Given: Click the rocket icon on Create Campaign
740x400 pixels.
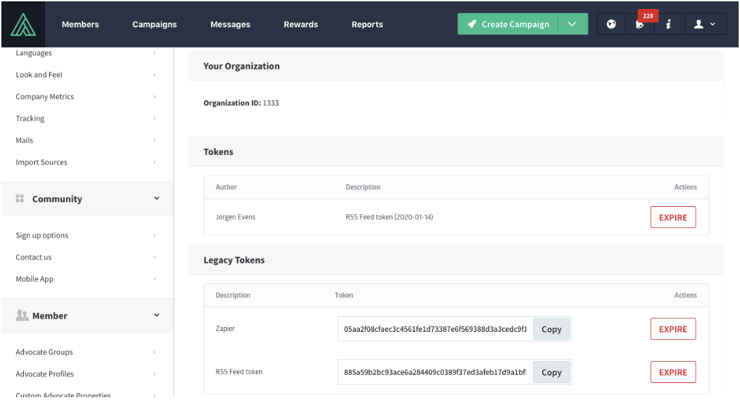Looking at the screenshot, I should tap(472, 24).
